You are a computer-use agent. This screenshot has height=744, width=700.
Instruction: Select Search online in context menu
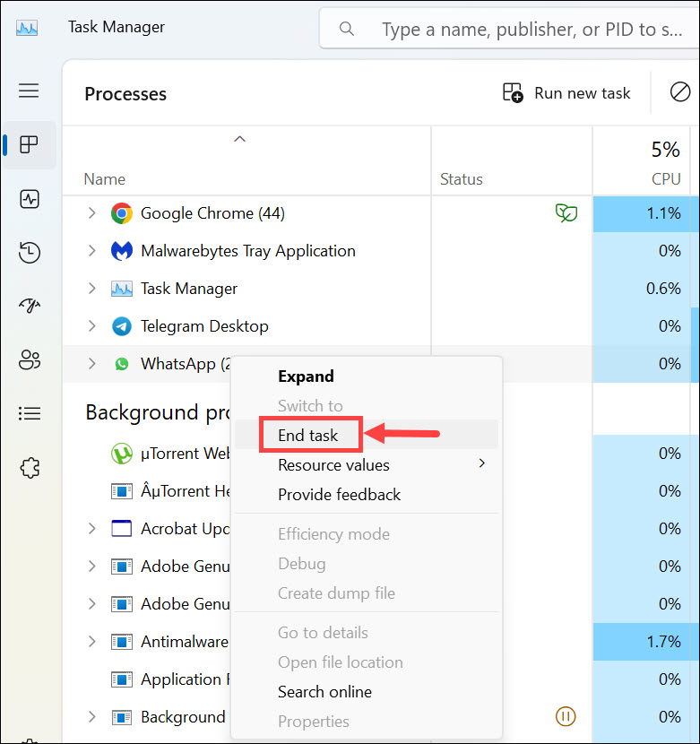tap(324, 692)
